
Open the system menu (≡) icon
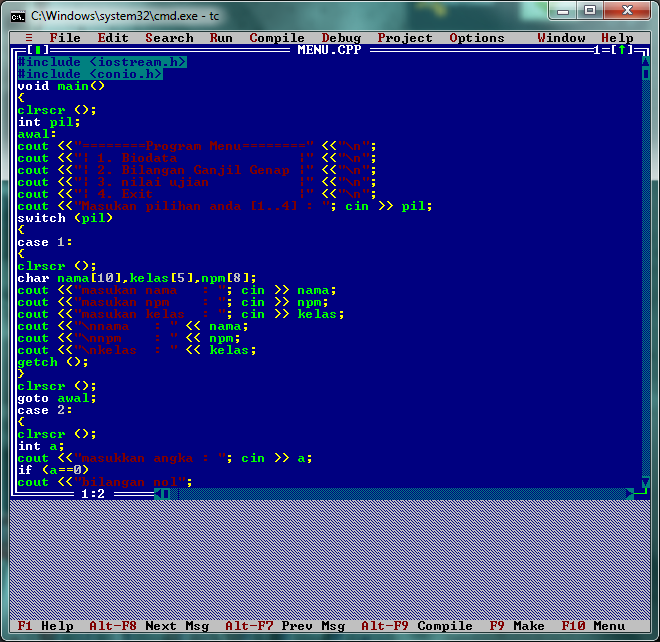(x=29, y=38)
